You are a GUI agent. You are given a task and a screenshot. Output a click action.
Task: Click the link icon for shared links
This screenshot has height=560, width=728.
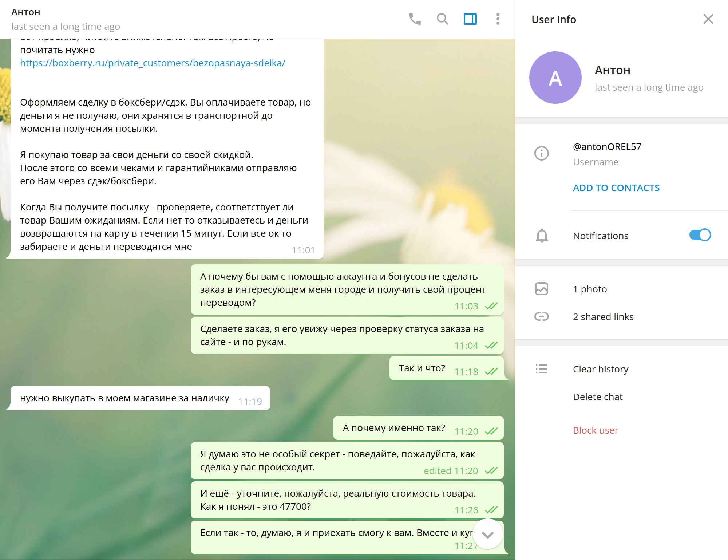541,316
